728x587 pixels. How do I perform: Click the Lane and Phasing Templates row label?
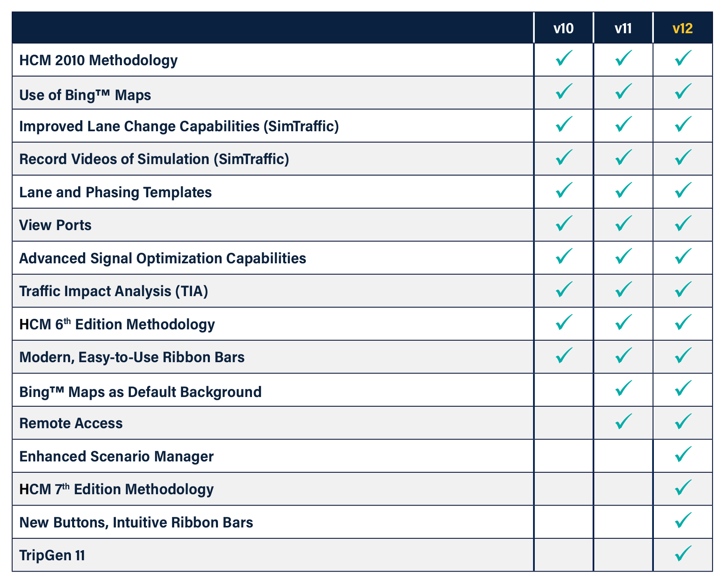[x=115, y=192]
